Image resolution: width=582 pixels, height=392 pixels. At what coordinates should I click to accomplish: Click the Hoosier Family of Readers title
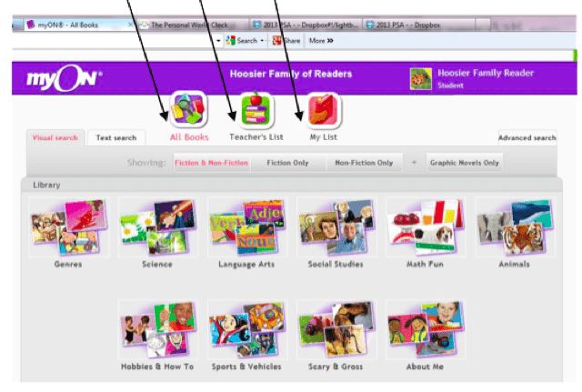point(291,74)
